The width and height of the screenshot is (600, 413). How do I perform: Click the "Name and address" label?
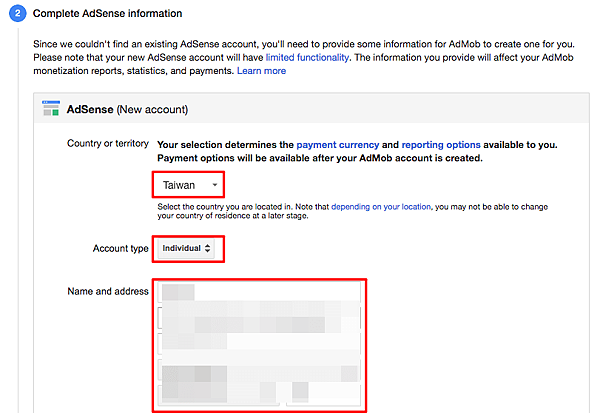coord(108,291)
